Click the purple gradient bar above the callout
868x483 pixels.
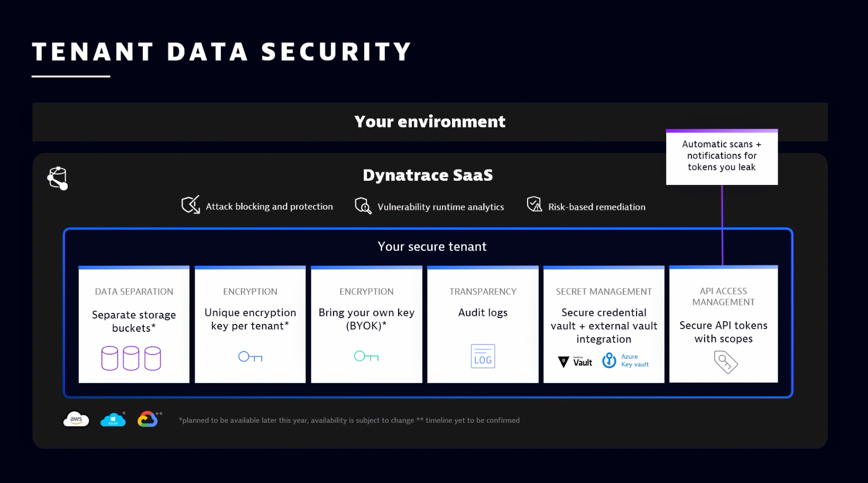click(722, 129)
